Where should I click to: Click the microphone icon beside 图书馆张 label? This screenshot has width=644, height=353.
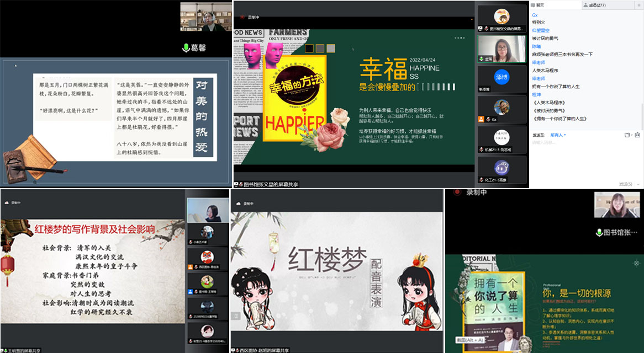pyautogui.click(x=600, y=233)
